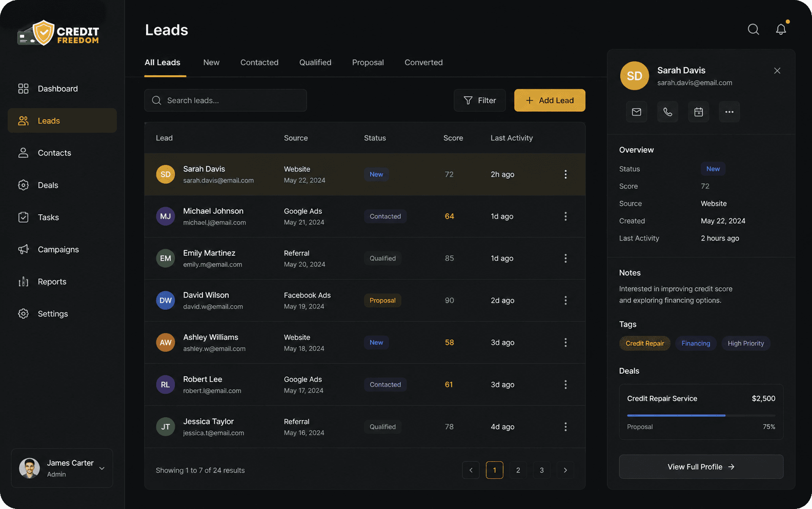Open the Filter button
Screen dimensions: 812x509
tap(480, 100)
